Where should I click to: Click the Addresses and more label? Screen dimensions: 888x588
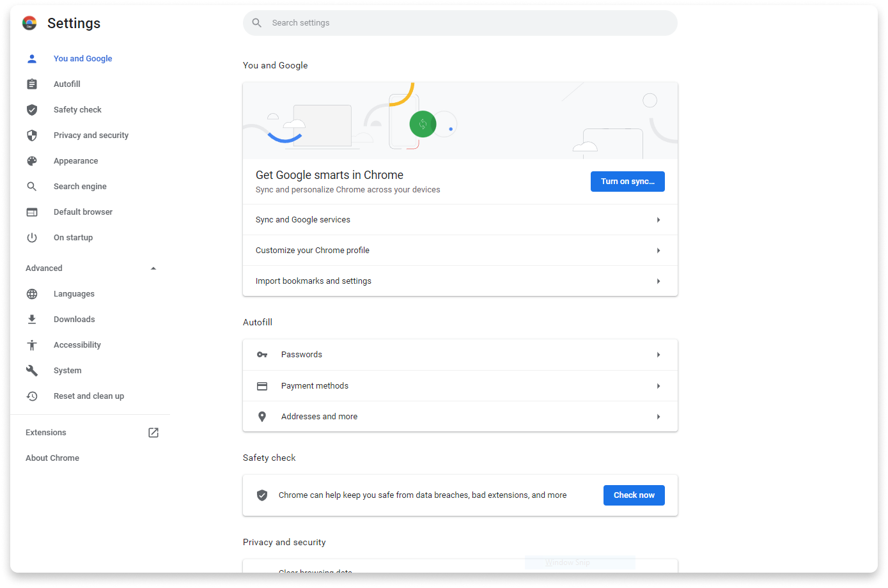tap(320, 417)
